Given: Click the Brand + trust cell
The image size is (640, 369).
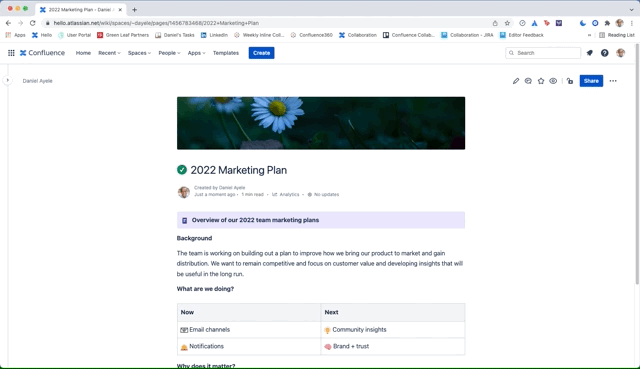Looking at the screenshot, I should (393, 347).
